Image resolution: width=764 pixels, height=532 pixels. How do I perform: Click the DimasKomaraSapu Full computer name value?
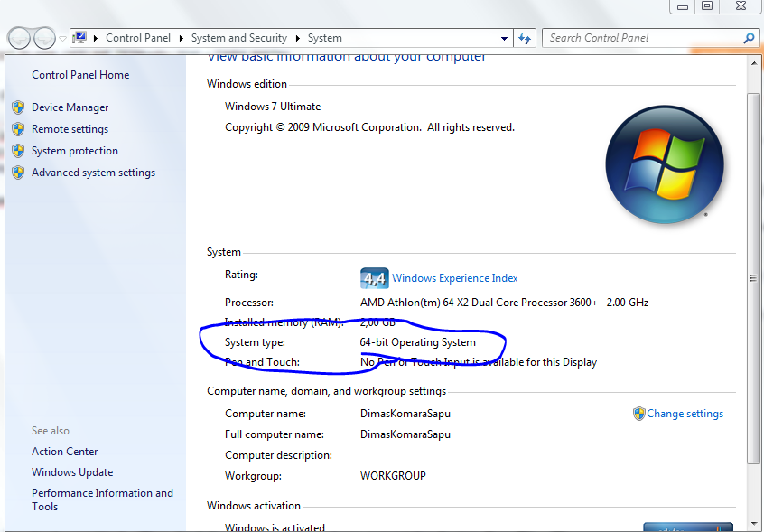coord(405,434)
